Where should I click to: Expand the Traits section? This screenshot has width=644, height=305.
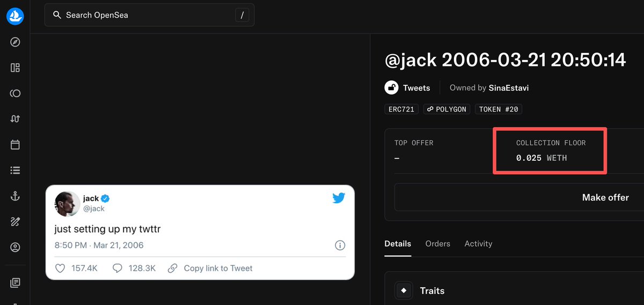click(x=432, y=291)
